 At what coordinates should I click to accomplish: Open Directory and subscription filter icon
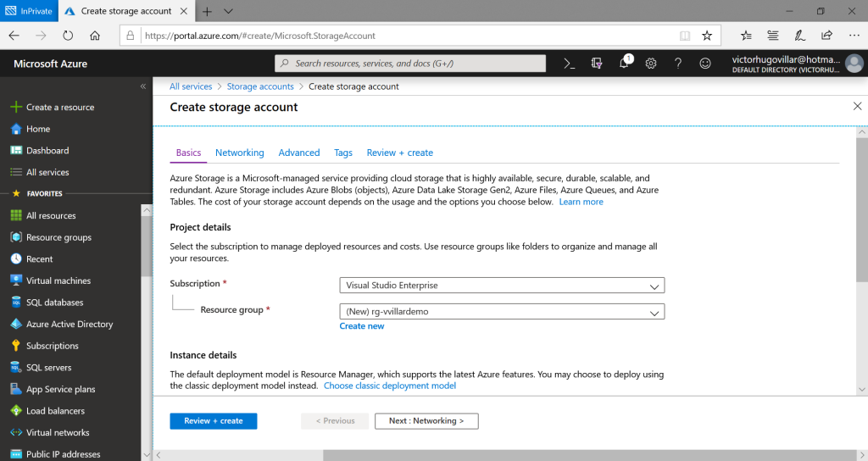point(596,64)
